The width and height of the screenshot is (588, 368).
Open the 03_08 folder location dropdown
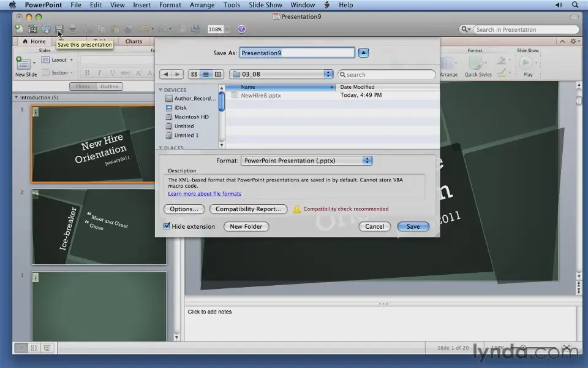click(x=281, y=74)
